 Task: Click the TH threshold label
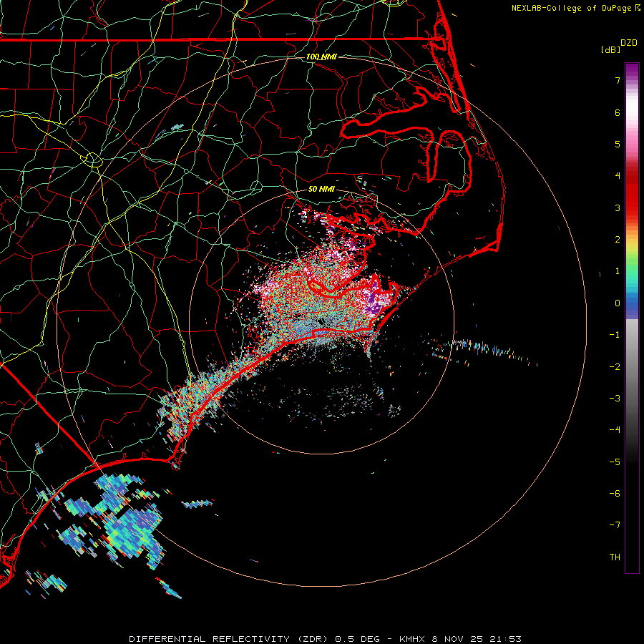tap(615, 557)
